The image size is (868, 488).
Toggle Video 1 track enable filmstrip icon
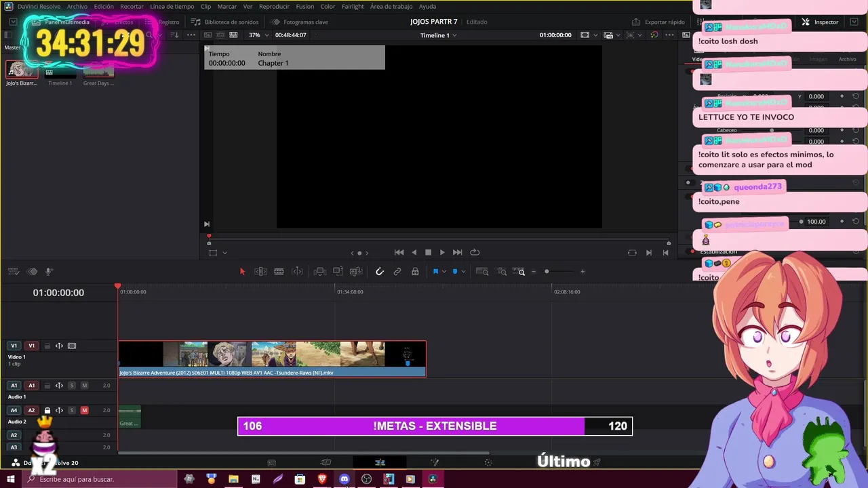[72, 346]
